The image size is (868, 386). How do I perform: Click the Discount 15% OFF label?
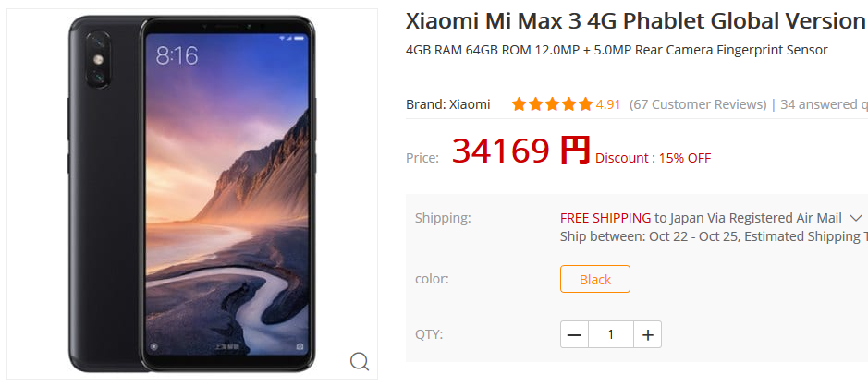pyautogui.click(x=654, y=158)
